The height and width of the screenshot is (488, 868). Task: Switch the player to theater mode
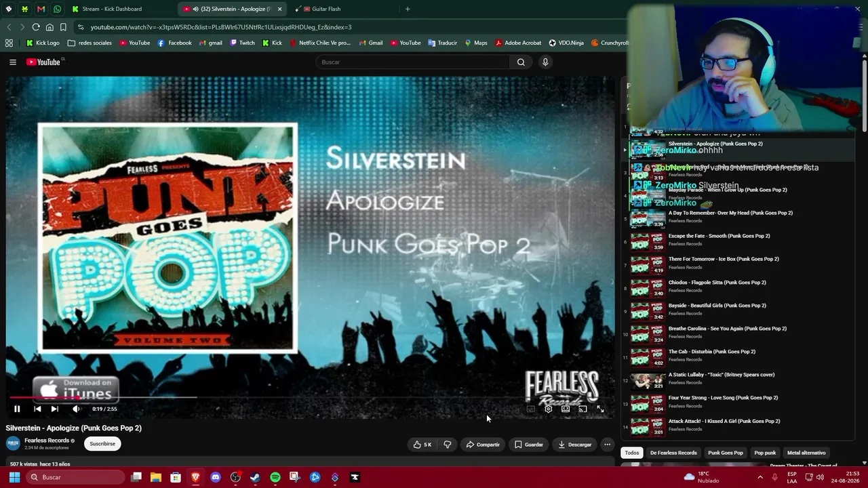pyautogui.click(x=566, y=409)
